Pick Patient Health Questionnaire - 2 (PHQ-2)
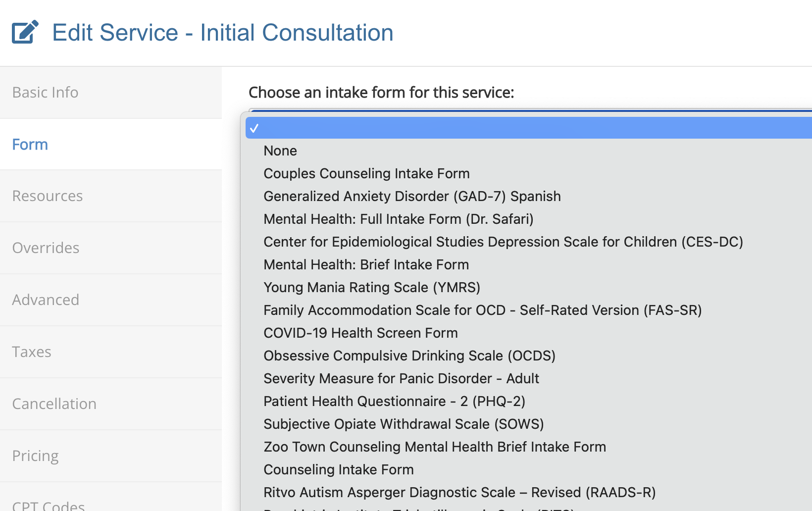The height and width of the screenshot is (511, 812). [x=394, y=402]
